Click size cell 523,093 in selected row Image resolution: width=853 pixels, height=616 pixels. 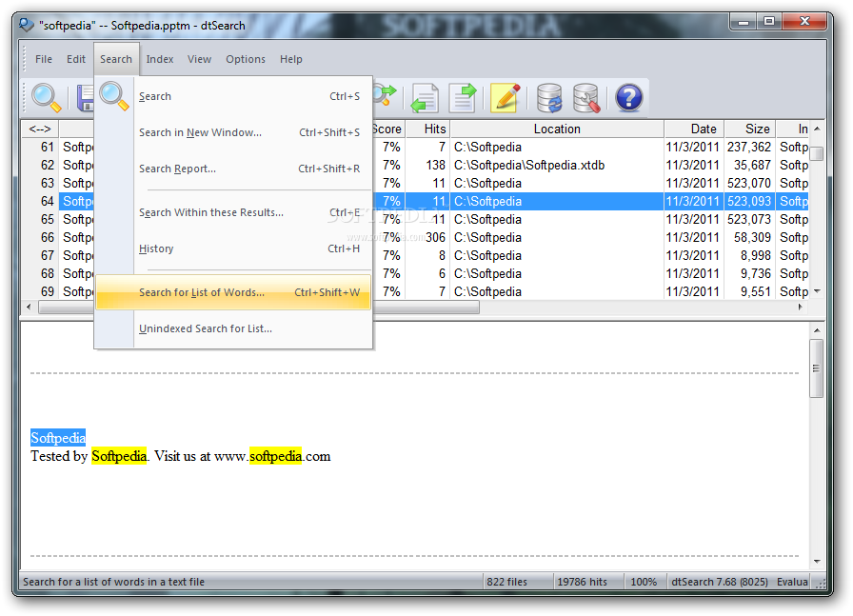click(x=748, y=201)
